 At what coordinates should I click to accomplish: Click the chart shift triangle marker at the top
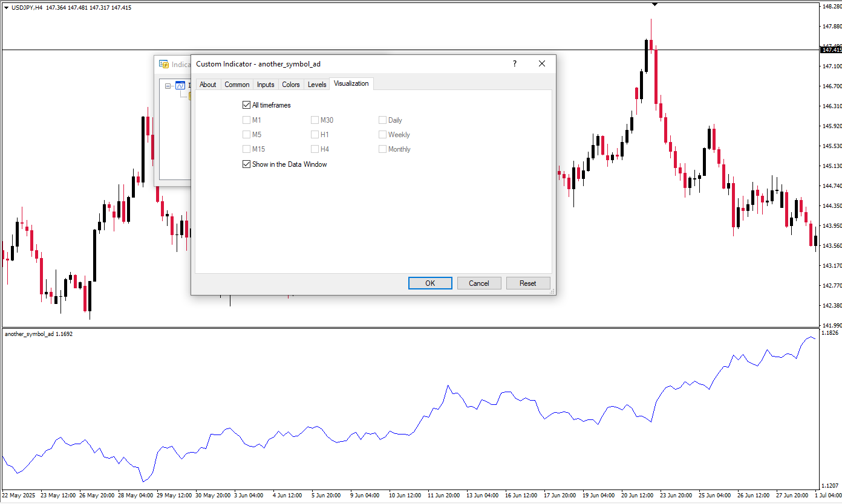click(654, 4)
